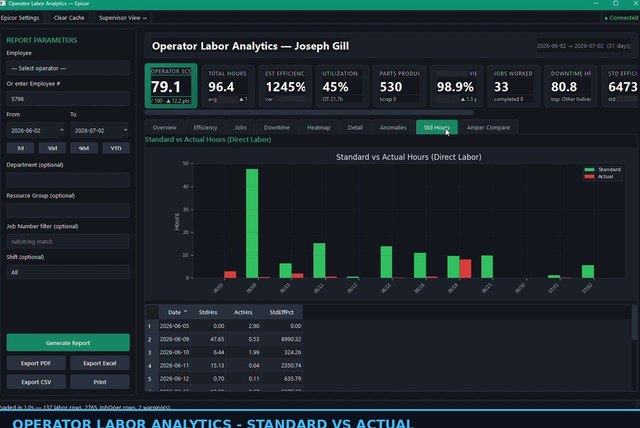Open the Epicor Settings menu
This screenshot has height=428, width=640.
tap(20, 18)
